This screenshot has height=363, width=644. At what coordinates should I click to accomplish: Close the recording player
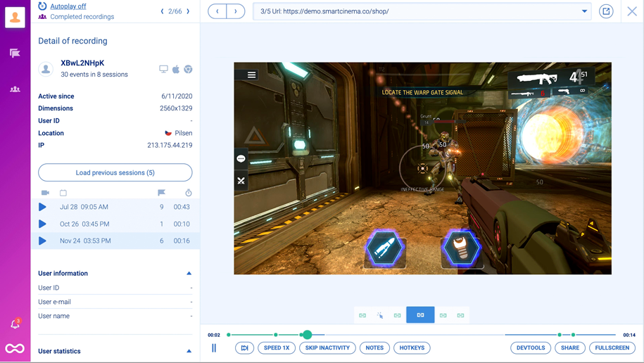[632, 11]
